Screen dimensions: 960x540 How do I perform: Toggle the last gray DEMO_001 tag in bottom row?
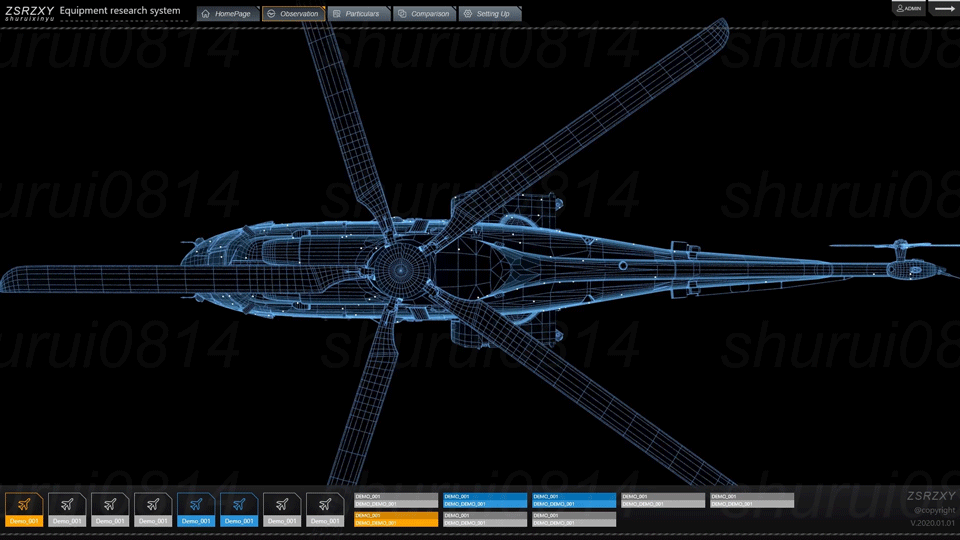click(574, 519)
